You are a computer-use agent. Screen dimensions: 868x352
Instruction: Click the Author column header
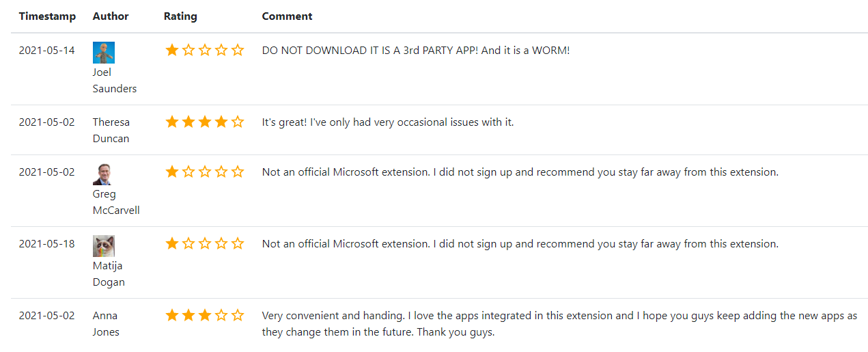point(111,16)
